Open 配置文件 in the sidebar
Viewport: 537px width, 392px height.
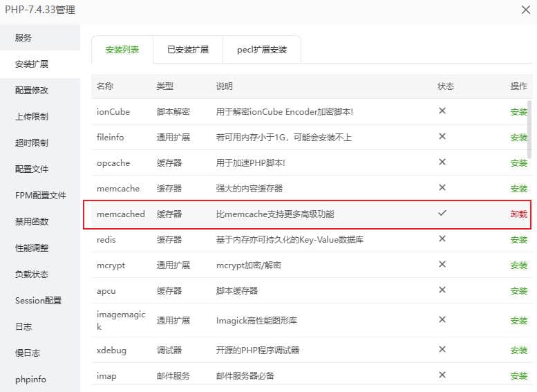coord(40,169)
